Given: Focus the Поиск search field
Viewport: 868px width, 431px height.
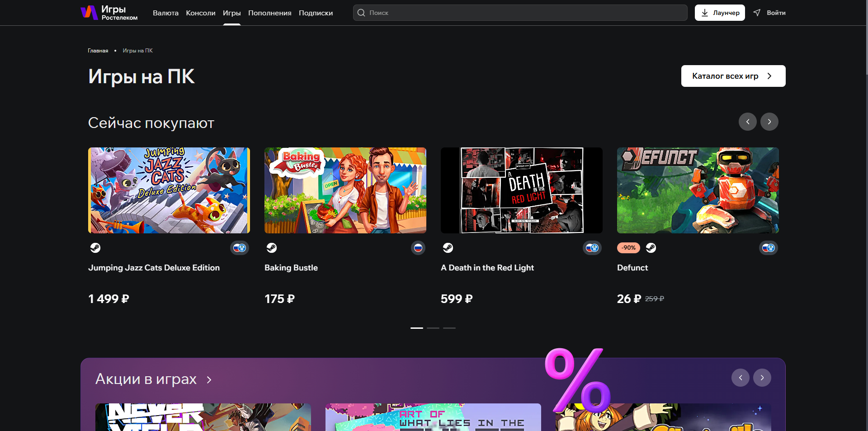Looking at the screenshot, I should point(520,13).
